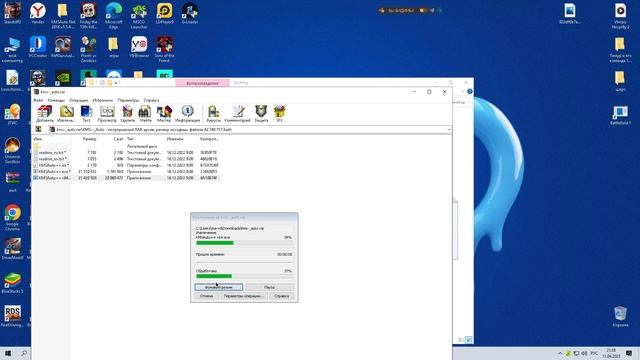
Task: Open the Избранное menu
Action: pyautogui.click(x=102, y=100)
